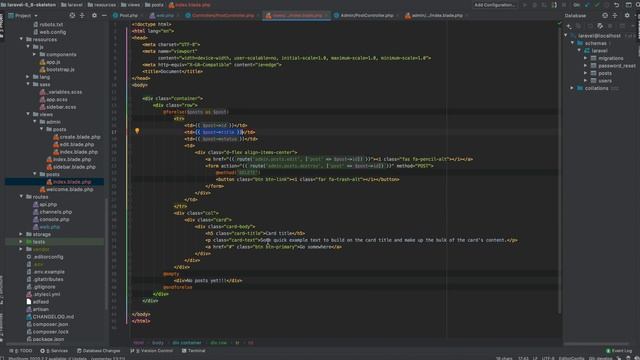The width and height of the screenshot is (640, 360).
Task: Open the Database Changes tool window
Action: [98, 351]
